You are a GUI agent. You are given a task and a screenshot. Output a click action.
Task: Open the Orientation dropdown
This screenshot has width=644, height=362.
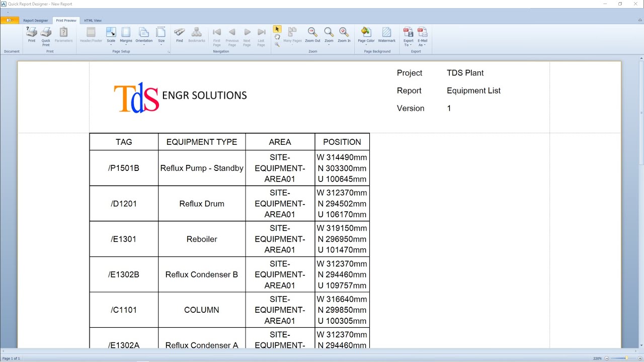pyautogui.click(x=144, y=36)
